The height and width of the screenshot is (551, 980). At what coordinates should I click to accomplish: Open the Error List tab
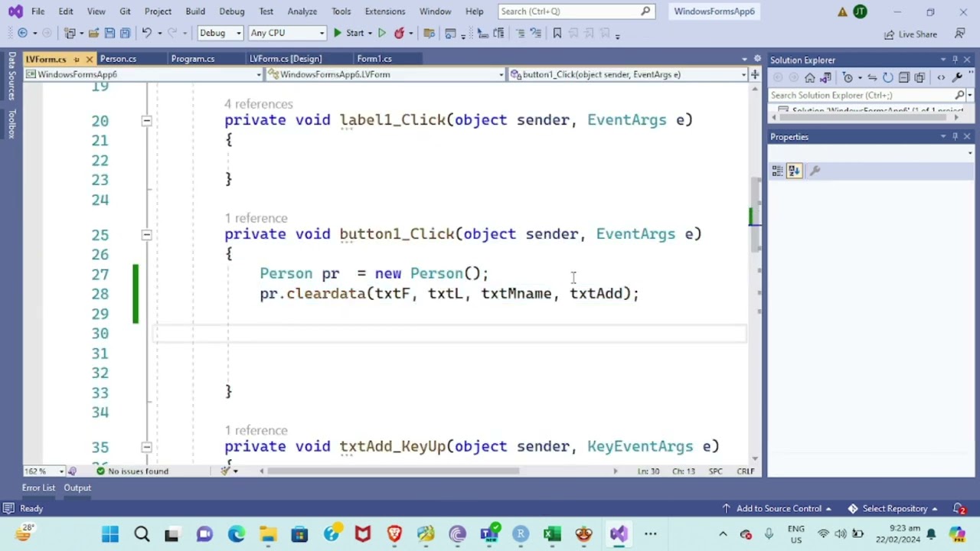(x=38, y=488)
